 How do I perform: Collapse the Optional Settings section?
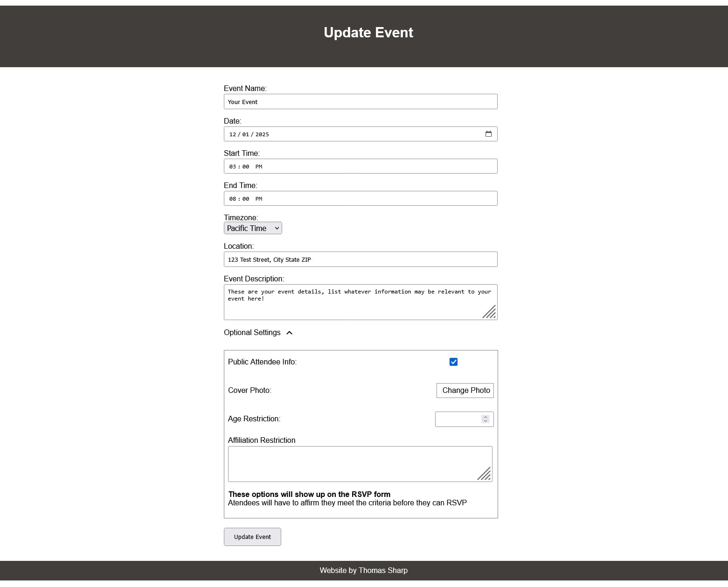[290, 333]
